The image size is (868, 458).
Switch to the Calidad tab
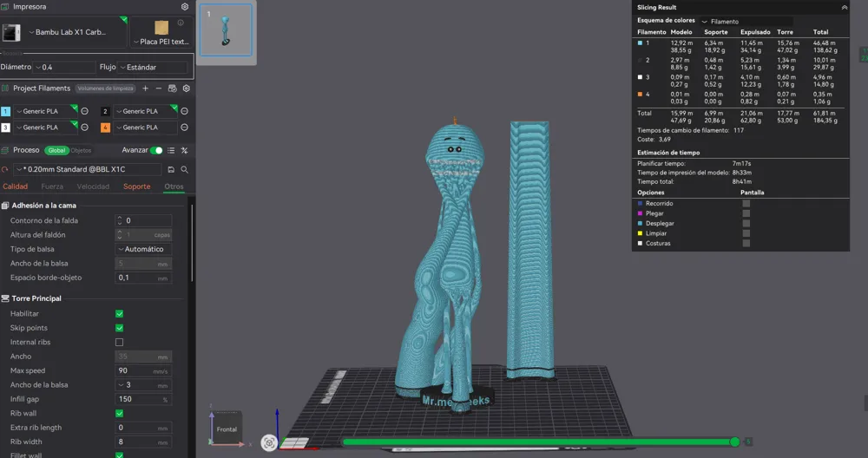(x=15, y=186)
